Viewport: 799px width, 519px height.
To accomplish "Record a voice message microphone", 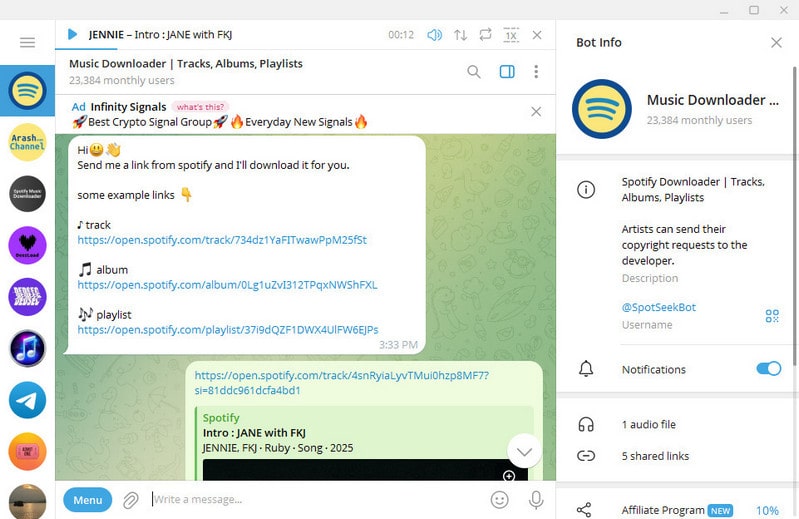I will tap(536, 500).
